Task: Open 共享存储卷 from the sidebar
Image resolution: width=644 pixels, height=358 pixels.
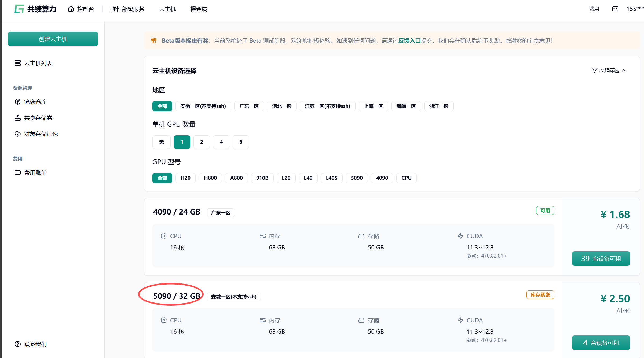Action: click(38, 118)
